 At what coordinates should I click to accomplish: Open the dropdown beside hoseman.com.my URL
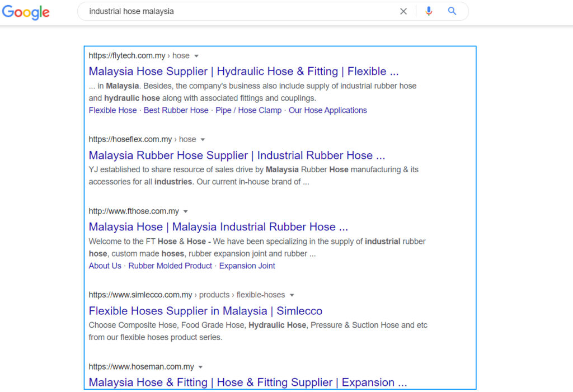[x=200, y=367]
